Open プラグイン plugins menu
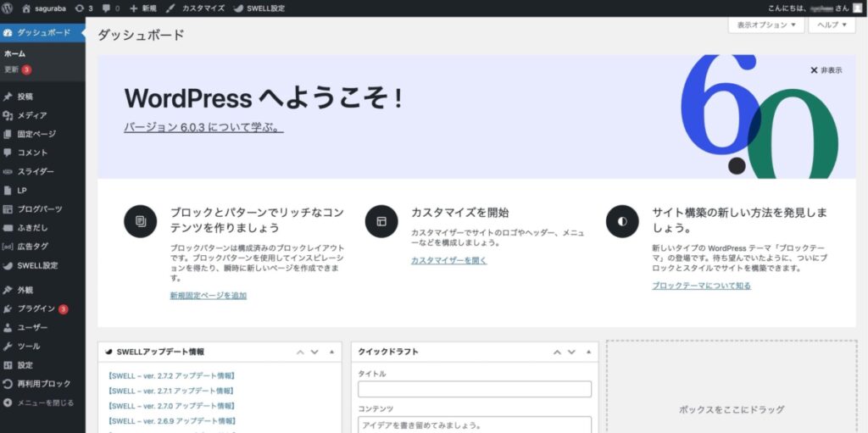This screenshot has height=433, width=868. coord(42,309)
